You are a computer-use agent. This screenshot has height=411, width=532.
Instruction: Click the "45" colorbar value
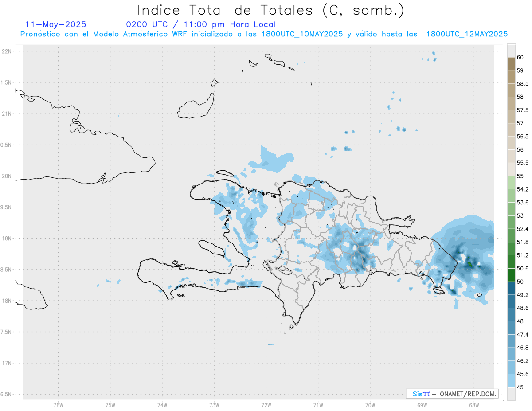coord(520,387)
